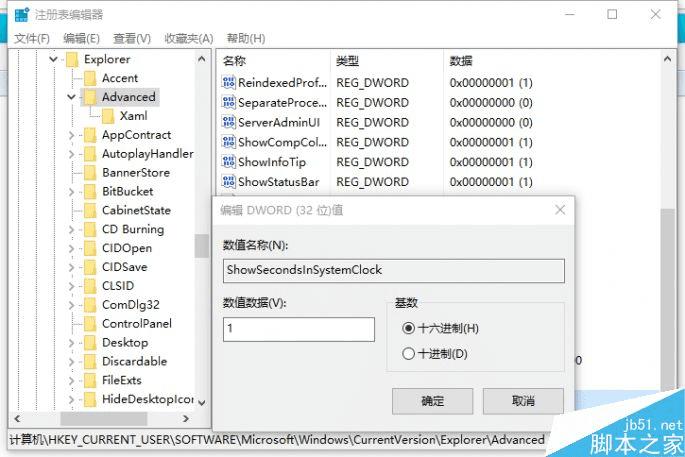The image size is (685, 457).
Task: Click the CabinetState folder icon
Action: point(90,210)
